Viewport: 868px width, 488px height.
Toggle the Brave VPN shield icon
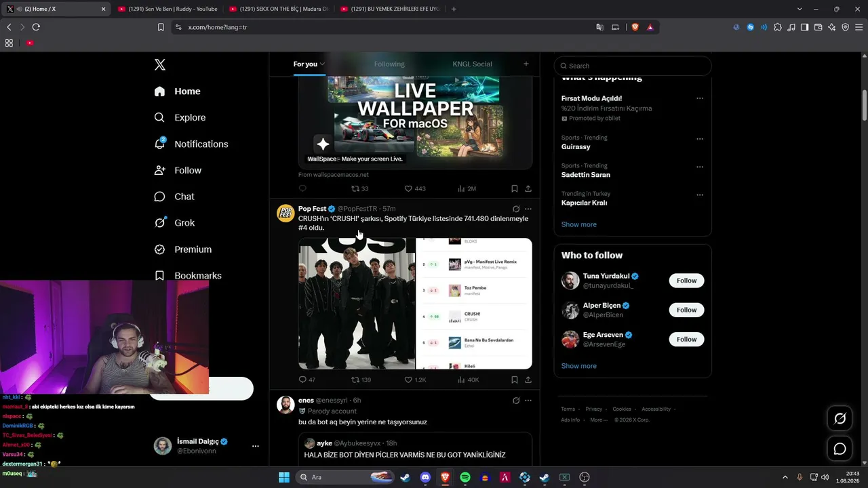click(x=845, y=27)
